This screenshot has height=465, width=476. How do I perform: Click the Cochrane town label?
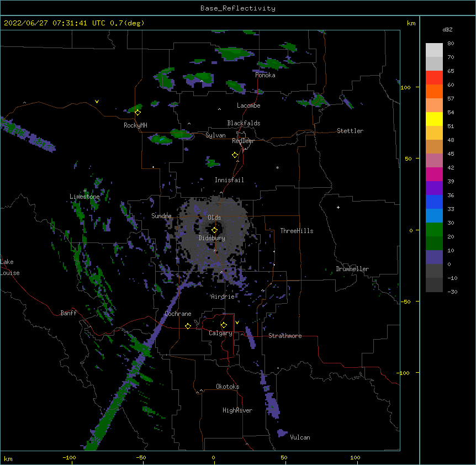(178, 314)
